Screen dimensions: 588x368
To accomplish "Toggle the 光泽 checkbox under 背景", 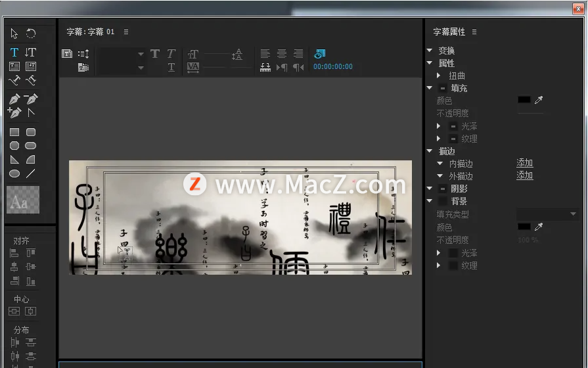I will tap(453, 253).
